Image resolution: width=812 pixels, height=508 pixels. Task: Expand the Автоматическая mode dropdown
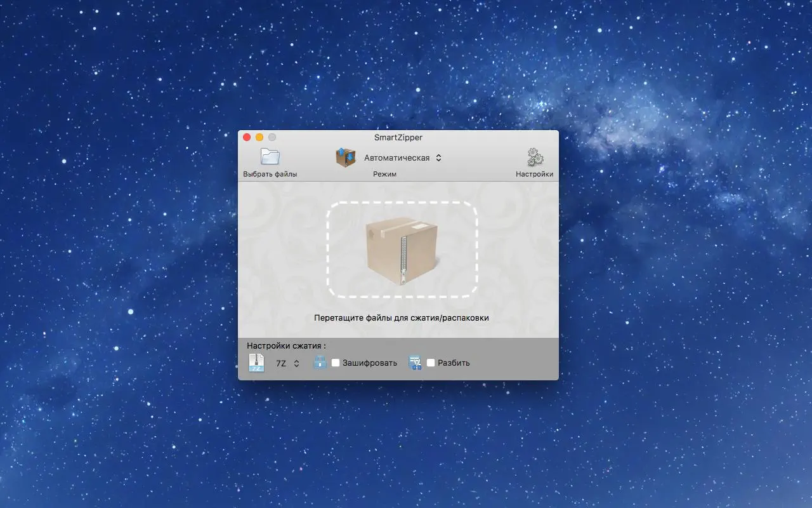(x=402, y=158)
